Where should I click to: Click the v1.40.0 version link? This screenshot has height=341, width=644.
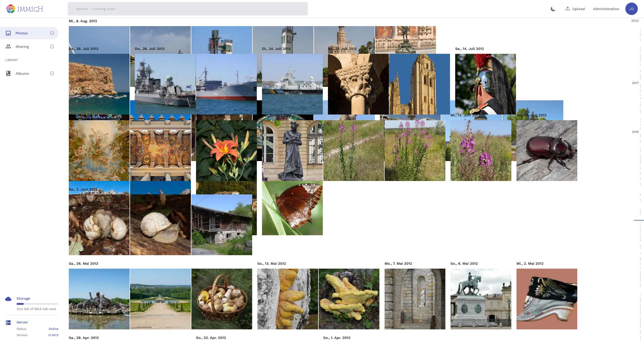(53, 335)
